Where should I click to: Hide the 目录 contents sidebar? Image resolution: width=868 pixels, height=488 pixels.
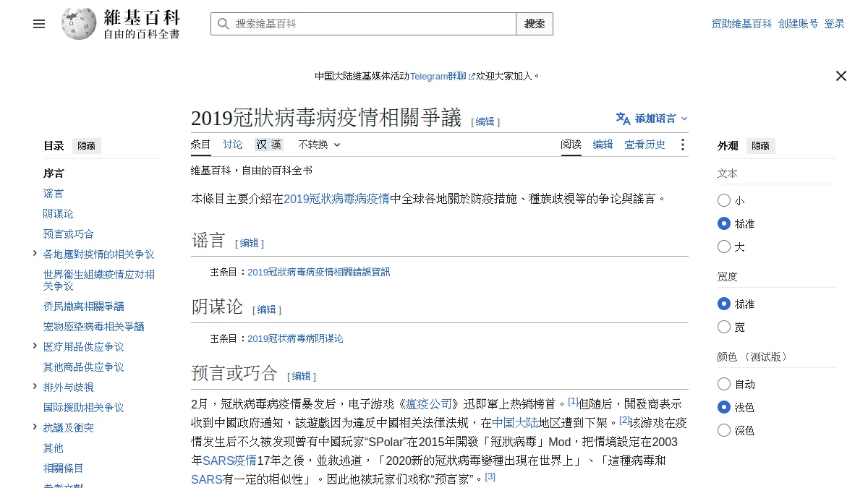[86, 146]
